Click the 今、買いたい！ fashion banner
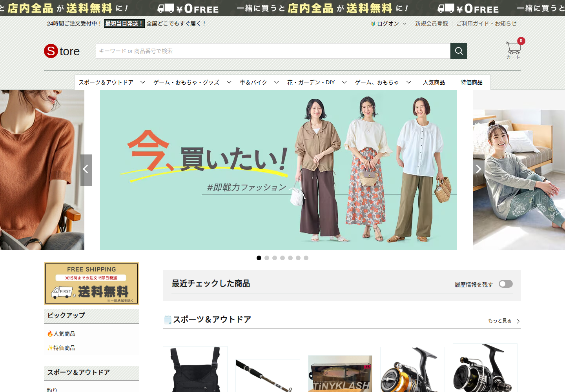The height and width of the screenshot is (392, 565). pos(279,170)
